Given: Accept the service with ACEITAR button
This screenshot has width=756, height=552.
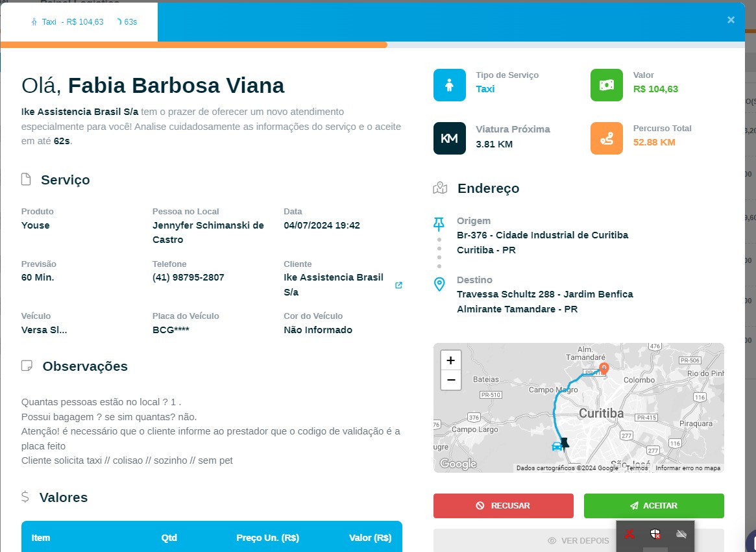Looking at the screenshot, I should [x=653, y=506].
